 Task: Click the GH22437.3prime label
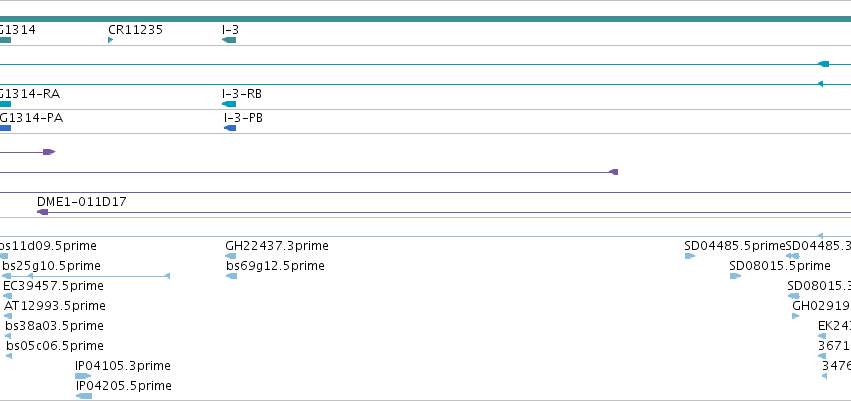[x=277, y=246]
